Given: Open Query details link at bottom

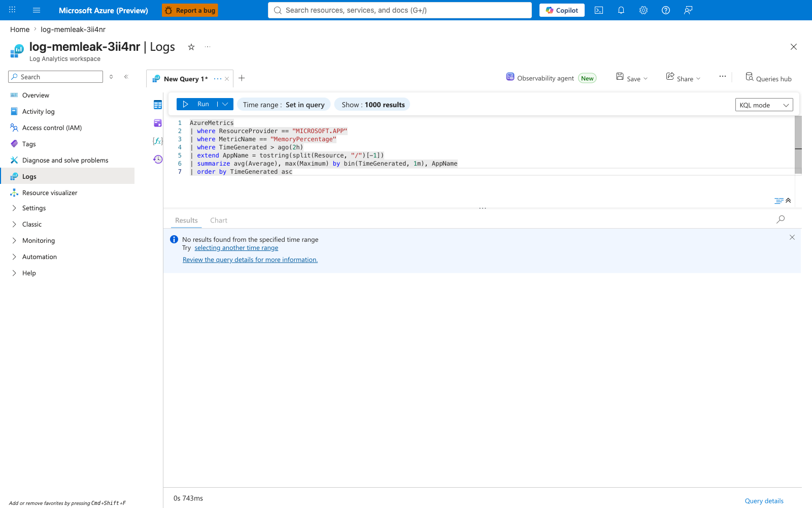Looking at the screenshot, I should 764,501.
